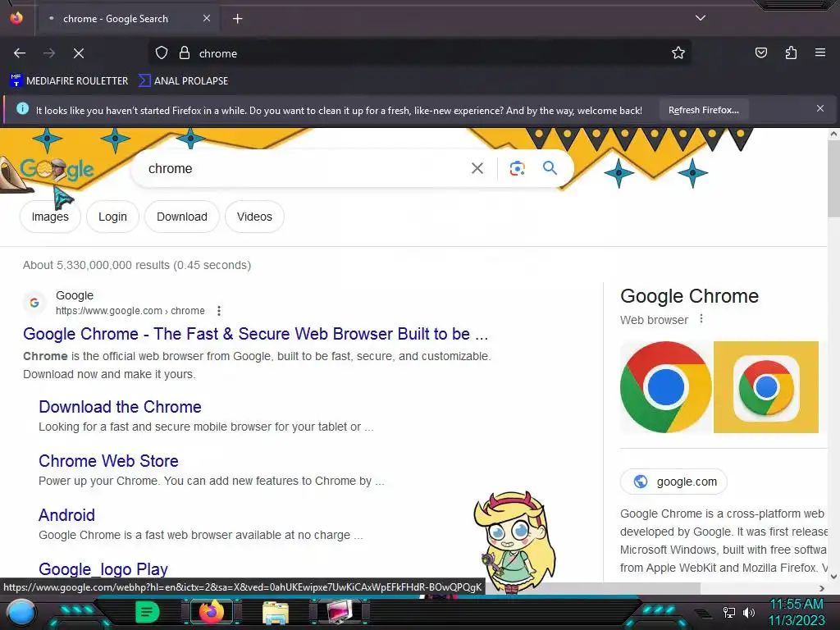This screenshot has height=630, width=840.
Task: Open the tracking protection shield icon
Action: click(162, 53)
